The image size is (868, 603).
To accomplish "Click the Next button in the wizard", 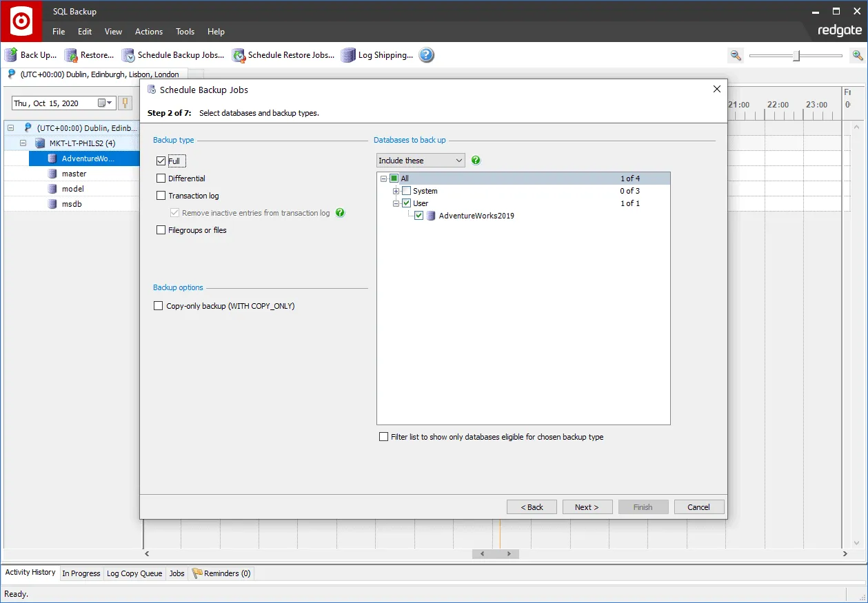I will click(x=587, y=507).
